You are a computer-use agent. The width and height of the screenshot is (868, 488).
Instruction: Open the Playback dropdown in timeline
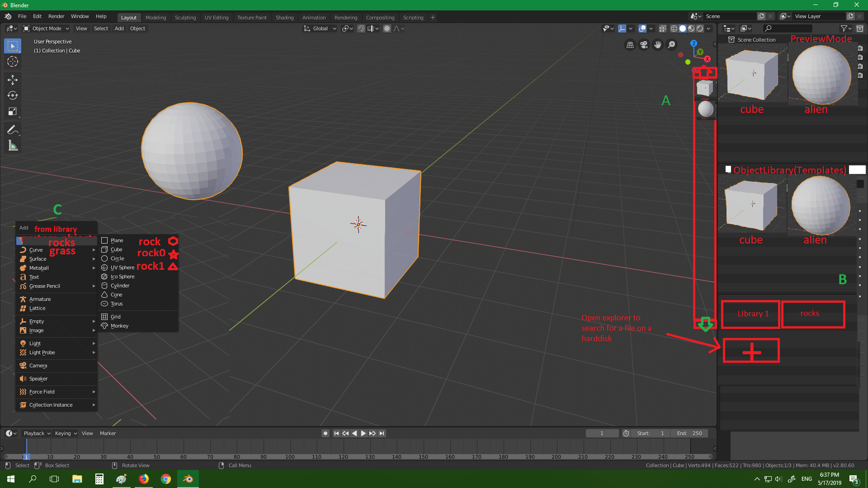(x=37, y=433)
